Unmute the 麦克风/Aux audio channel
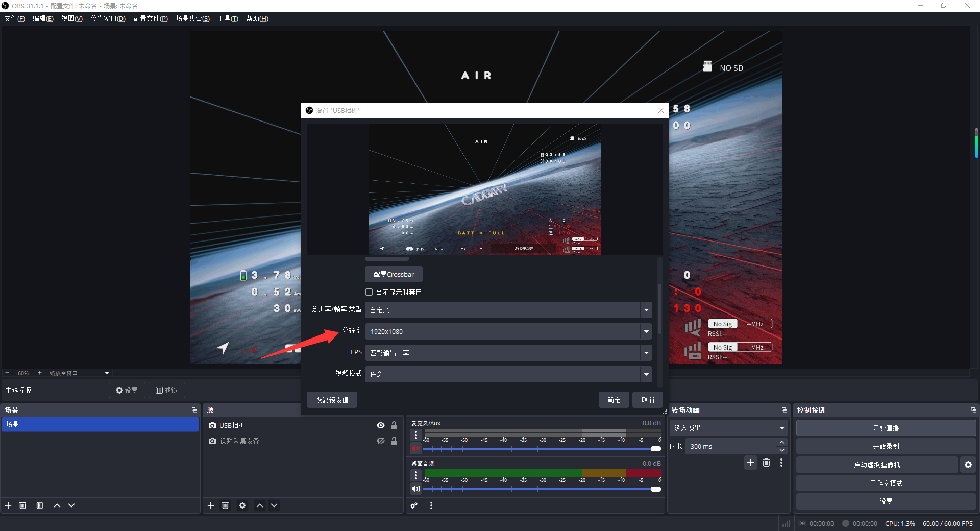 pyautogui.click(x=416, y=448)
